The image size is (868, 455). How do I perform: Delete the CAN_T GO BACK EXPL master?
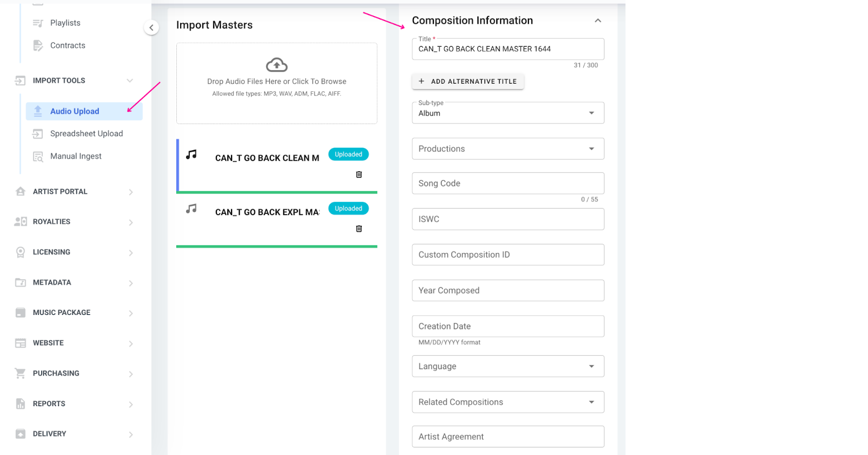point(359,229)
